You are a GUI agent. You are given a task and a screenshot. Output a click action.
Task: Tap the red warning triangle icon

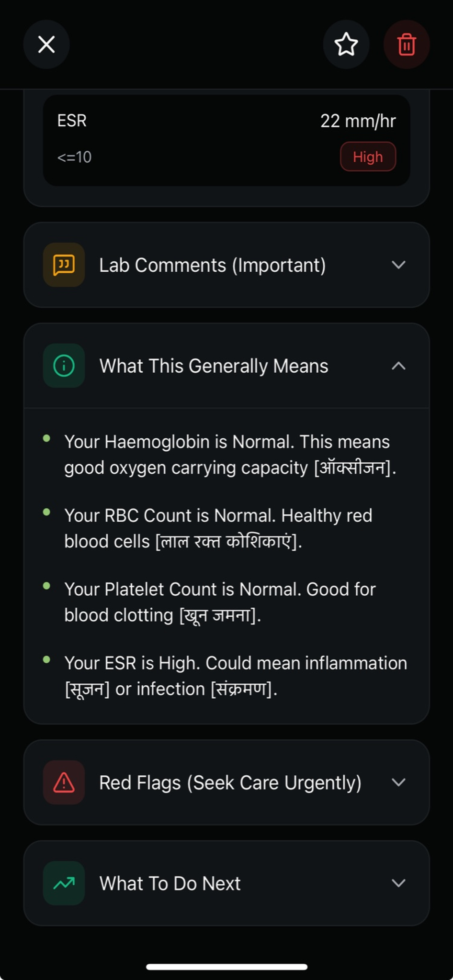tap(64, 782)
